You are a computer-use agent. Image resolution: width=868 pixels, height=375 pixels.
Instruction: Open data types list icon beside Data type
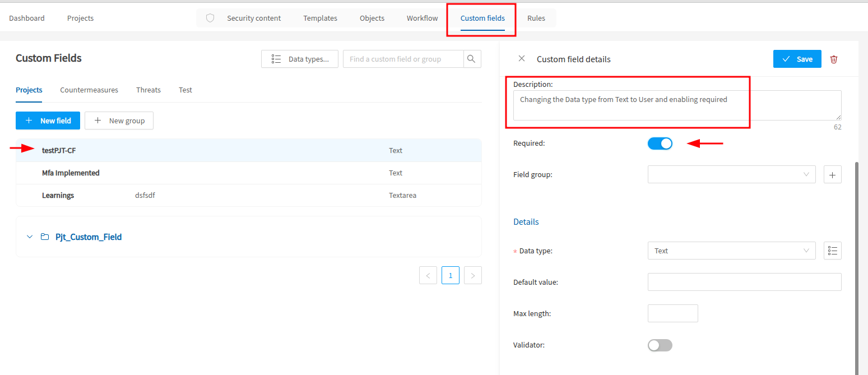coord(832,251)
